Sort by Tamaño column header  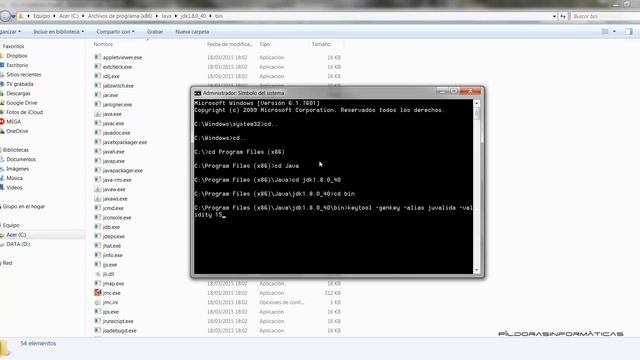321,44
